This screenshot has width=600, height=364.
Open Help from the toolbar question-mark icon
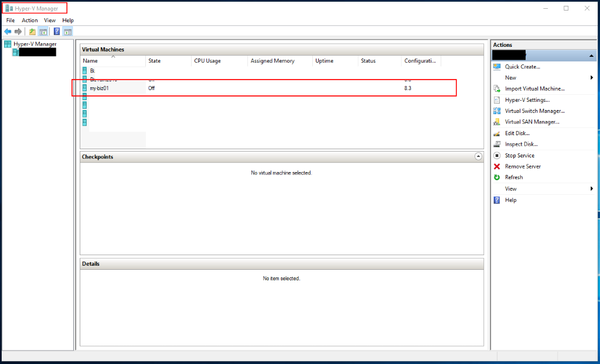57,32
